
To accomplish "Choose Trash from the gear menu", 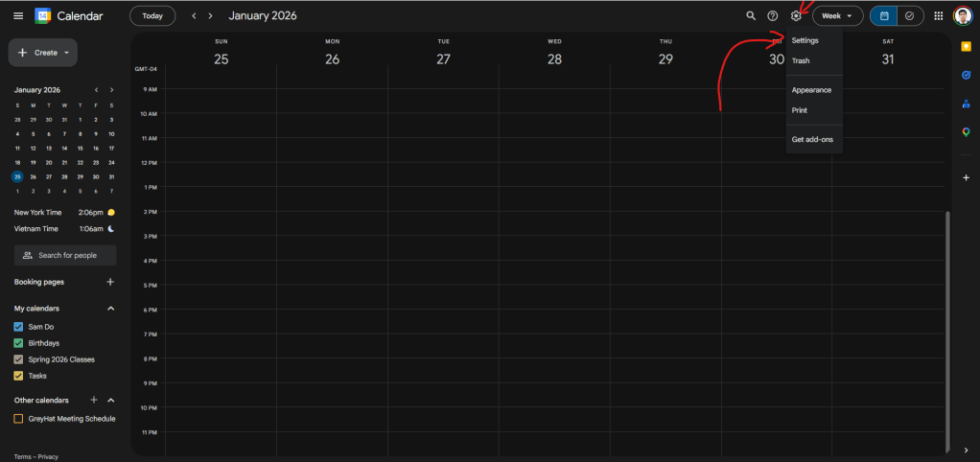I will (x=814, y=61).
